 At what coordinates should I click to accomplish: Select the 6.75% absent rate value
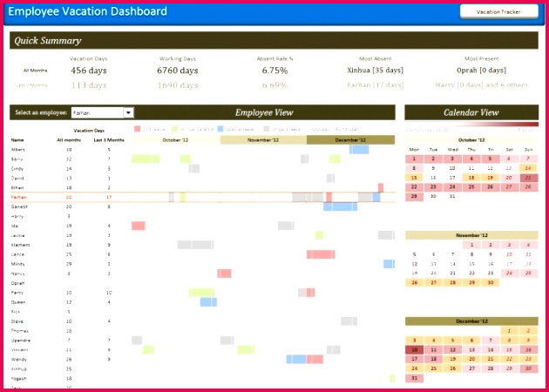pyautogui.click(x=274, y=71)
